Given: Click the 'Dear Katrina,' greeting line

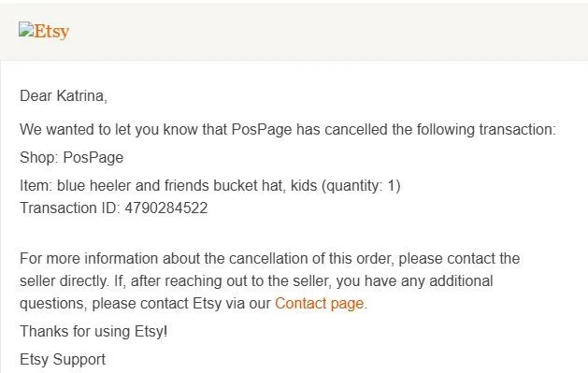Looking at the screenshot, I should tap(64, 96).
